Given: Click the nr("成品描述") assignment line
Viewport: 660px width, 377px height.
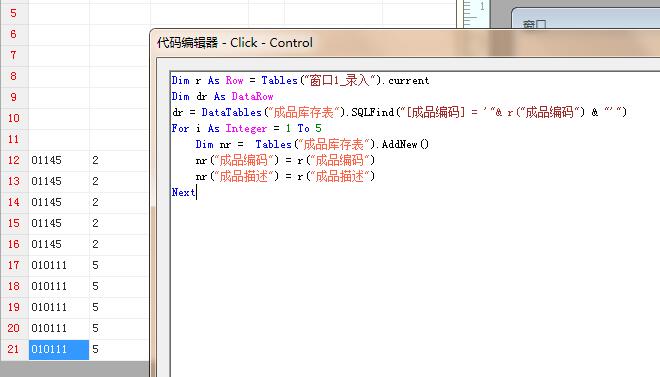Looking at the screenshot, I should pos(285,176).
